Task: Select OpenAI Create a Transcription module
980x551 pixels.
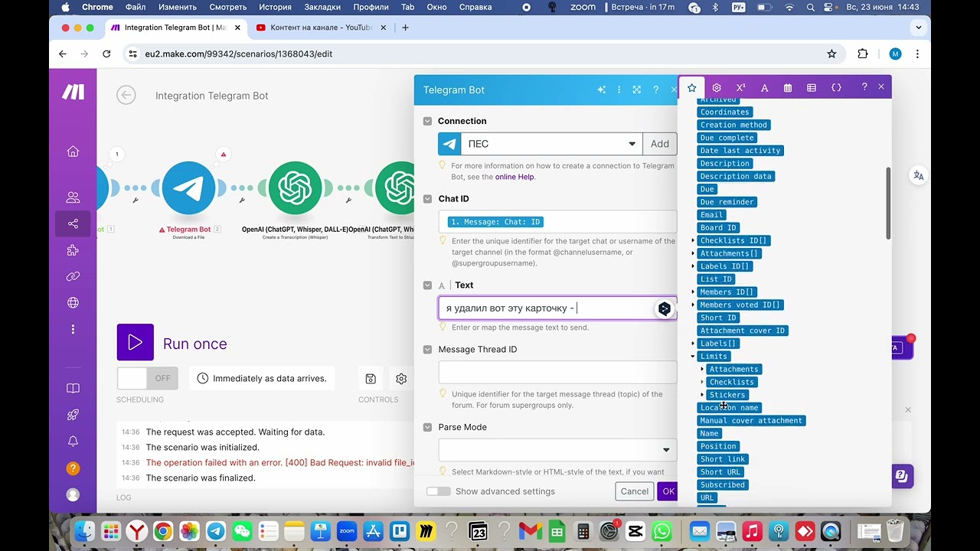Action: (295, 187)
